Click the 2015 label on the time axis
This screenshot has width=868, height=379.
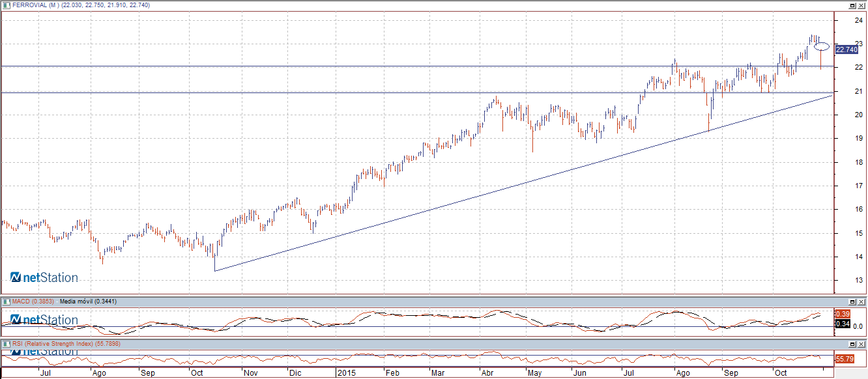pyautogui.click(x=345, y=374)
